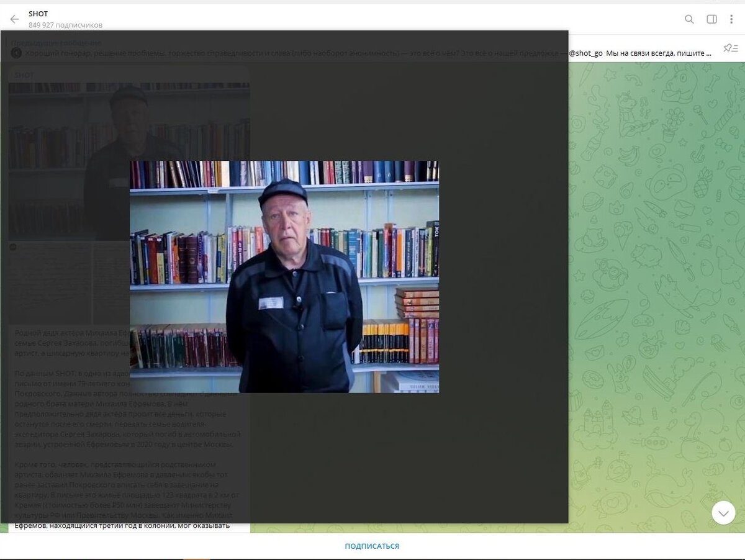Select the enlarged photo of man in cap
The width and height of the screenshot is (745, 560).
click(284, 277)
